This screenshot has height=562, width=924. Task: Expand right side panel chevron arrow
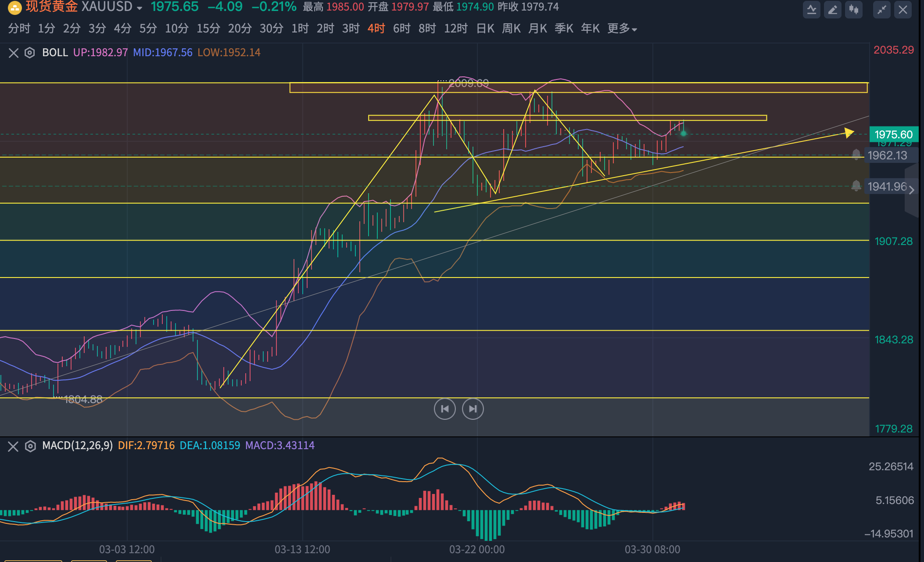click(911, 190)
